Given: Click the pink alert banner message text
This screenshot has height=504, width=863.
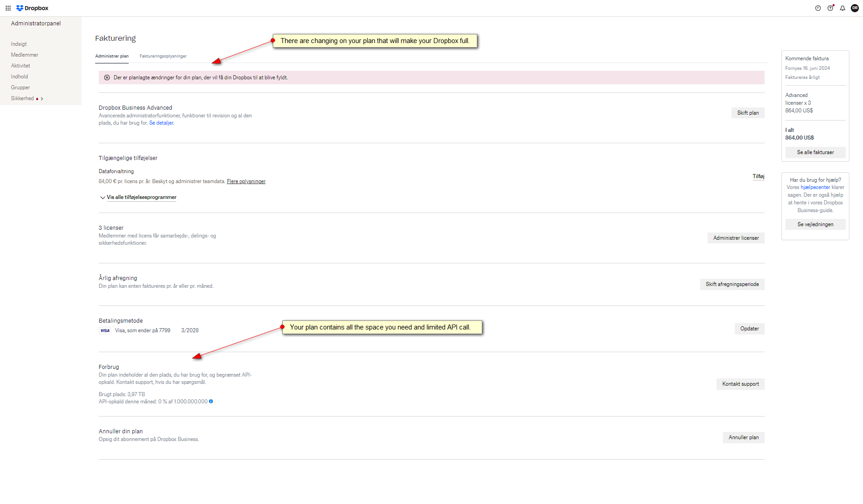Looking at the screenshot, I should 201,78.
